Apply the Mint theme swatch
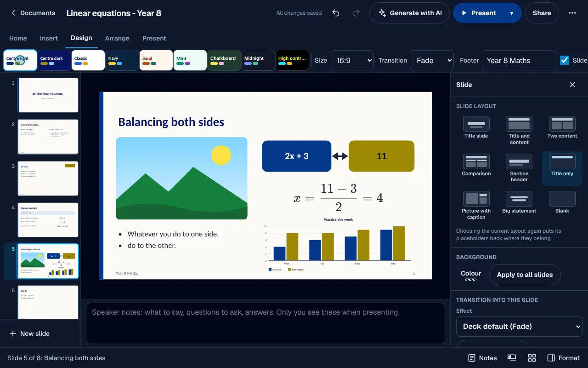The width and height of the screenshot is (588, 368). click(x=190, y=60)
